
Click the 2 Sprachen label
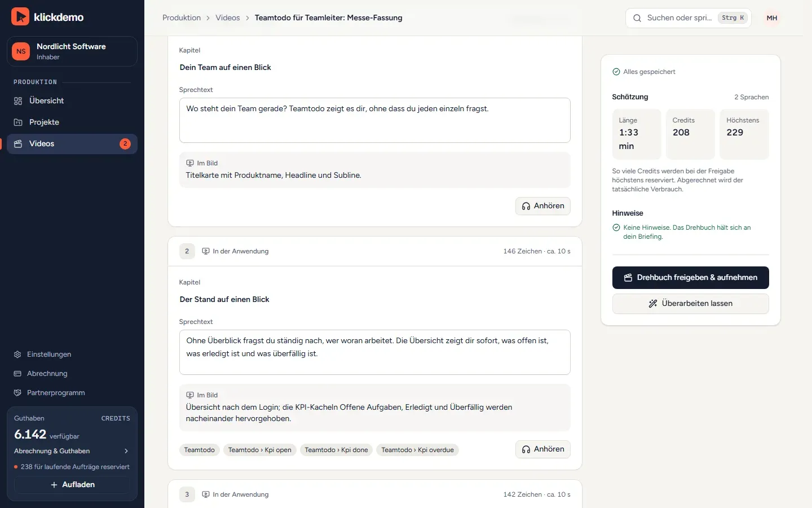[752, 97]
